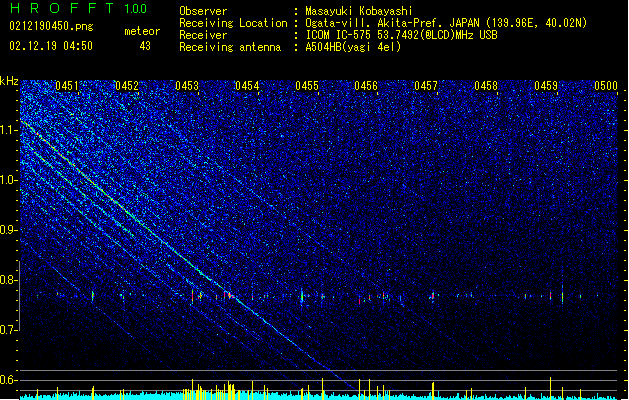
Task: Click the 0453 time marker
Action: pos(187,86)
